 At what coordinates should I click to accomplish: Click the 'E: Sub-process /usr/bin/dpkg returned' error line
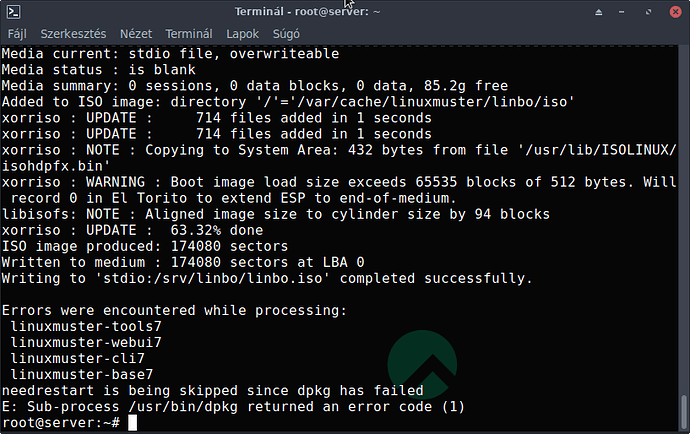(233, 407)
